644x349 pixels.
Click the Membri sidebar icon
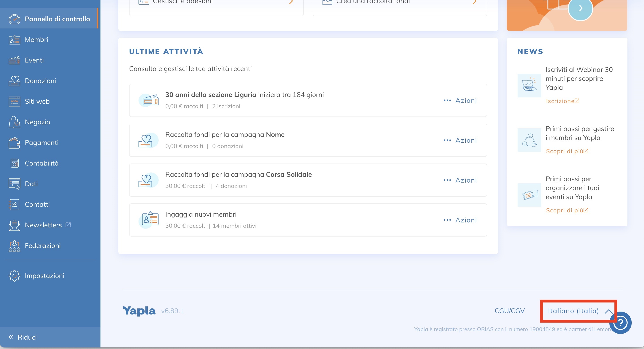[x=14, y=40]
